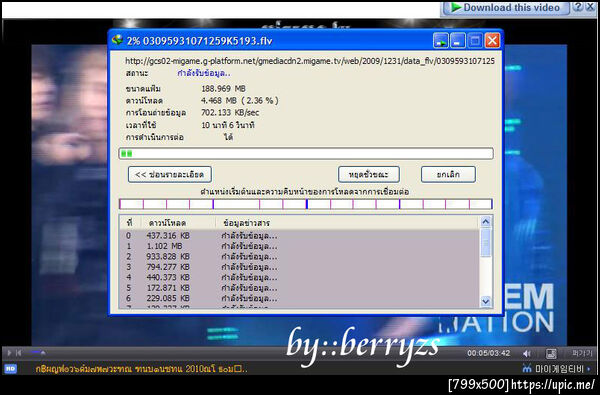Hide details with << ซ่อนรายละเอียด button
The image size is (600, 395).
[x=170, y=175]
